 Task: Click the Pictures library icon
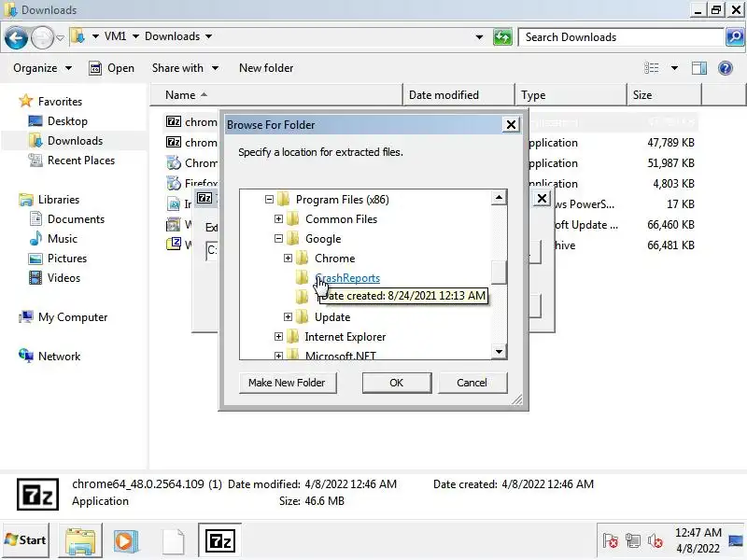35,259
